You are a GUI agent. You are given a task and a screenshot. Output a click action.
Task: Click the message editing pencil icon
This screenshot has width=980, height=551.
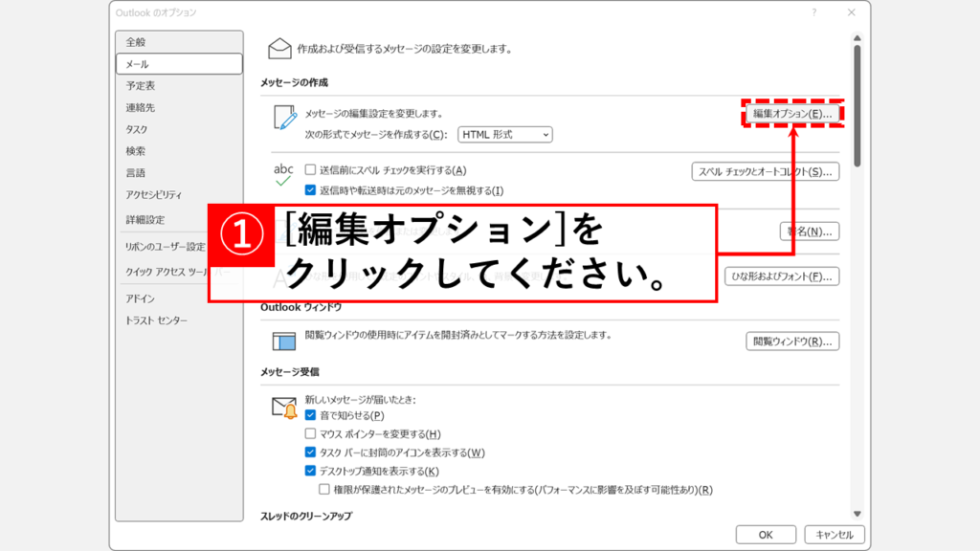[285, 117]
